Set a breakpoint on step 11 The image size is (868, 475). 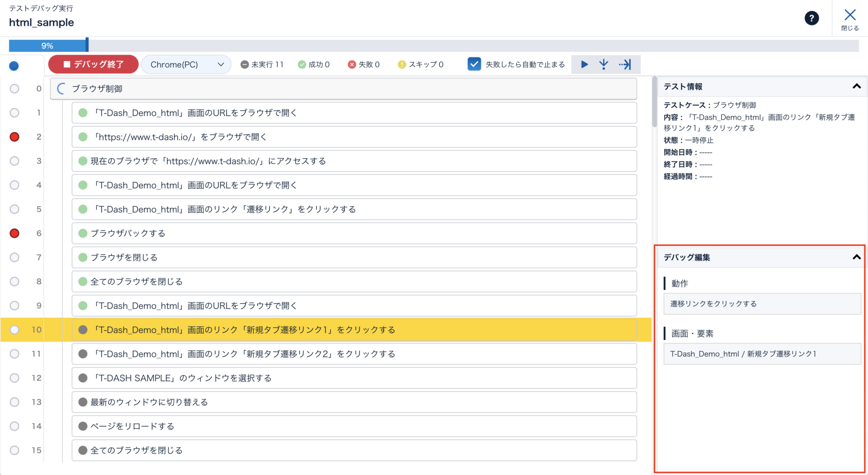[14, 354]
